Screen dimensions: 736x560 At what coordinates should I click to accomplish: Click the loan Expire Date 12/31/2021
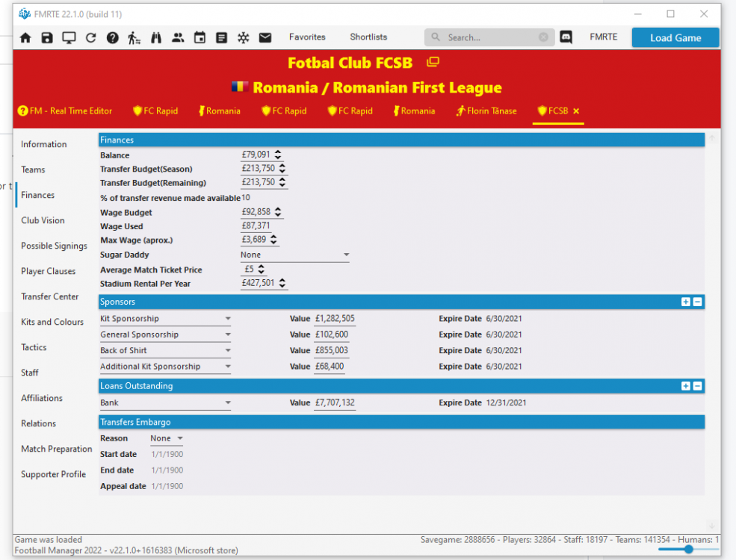(506, 402)
